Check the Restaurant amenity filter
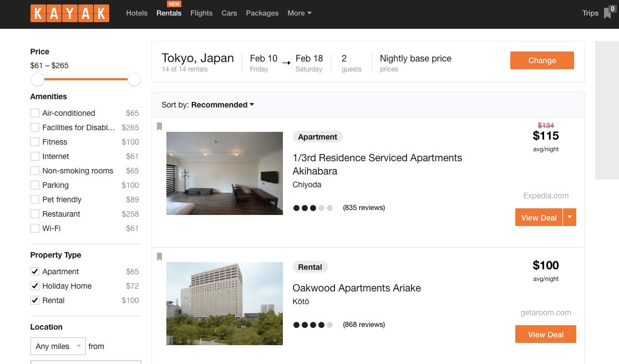This screenshot has height=364, width=619. pos(35,214)
